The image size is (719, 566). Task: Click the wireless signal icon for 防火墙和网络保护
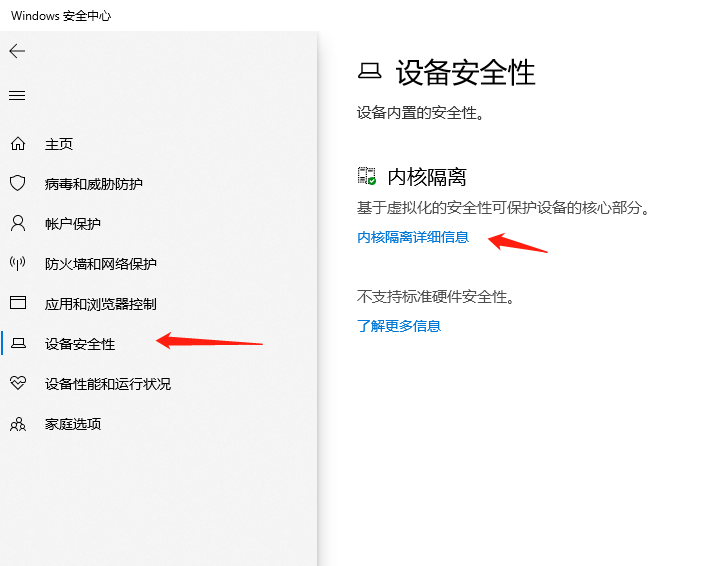18,263
